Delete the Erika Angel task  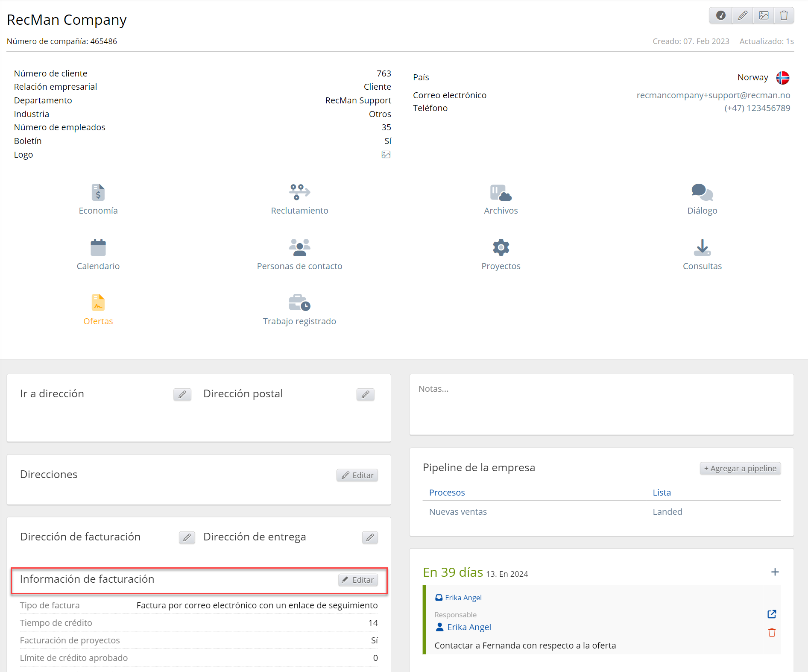pos(772,633)
